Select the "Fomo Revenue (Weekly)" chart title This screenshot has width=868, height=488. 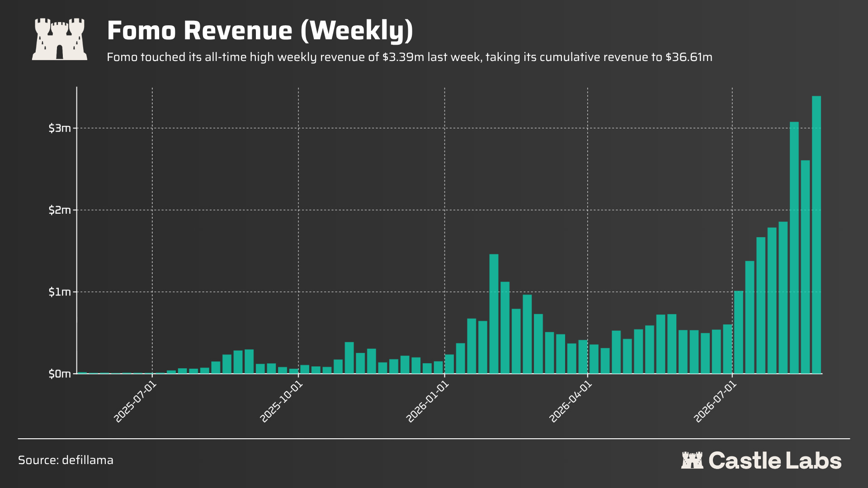tap(260, 31)
